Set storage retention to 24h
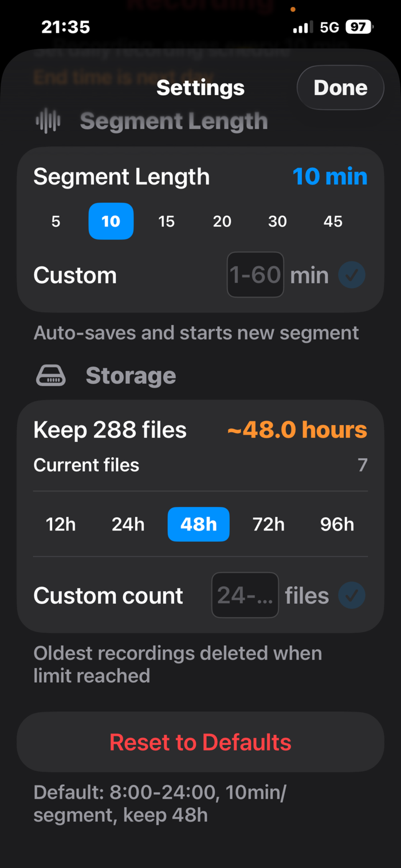The image size is (401, 868). click(128, 524)
